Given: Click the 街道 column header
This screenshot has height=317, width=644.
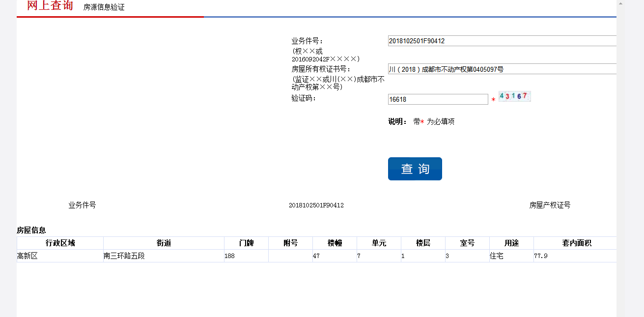Looking at the screenshot, I should click(164, 243).
